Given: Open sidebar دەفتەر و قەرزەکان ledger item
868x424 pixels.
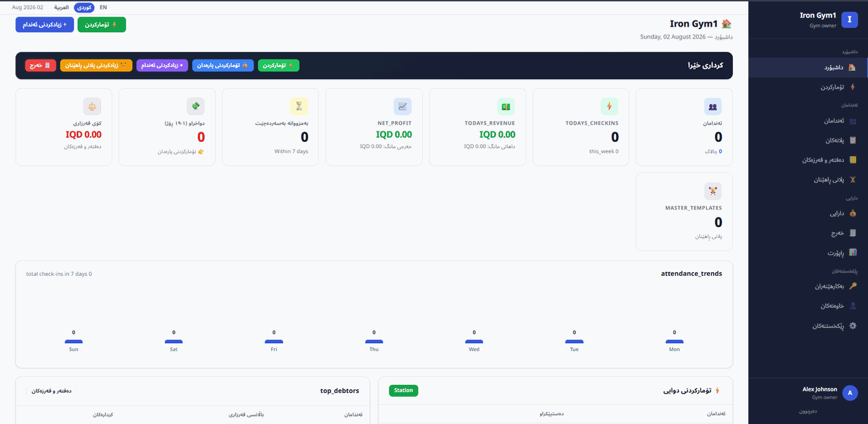Looking at the screenshot, I should [808, 160].
